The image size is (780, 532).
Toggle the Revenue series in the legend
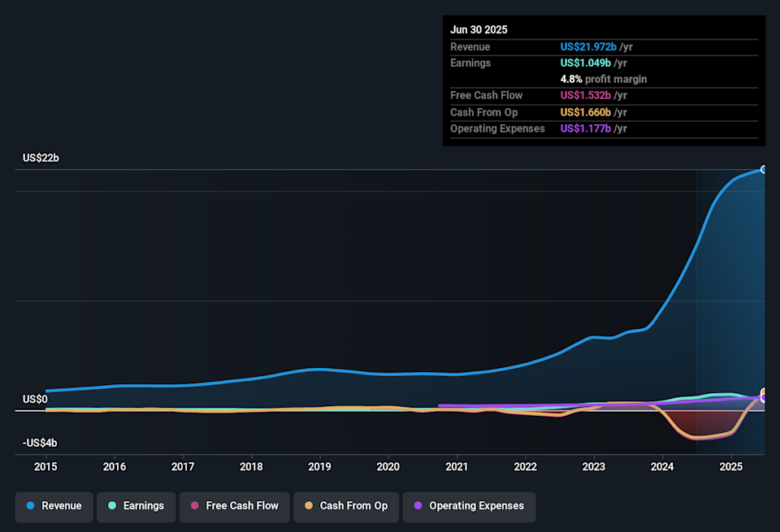(x=54, y=506)
